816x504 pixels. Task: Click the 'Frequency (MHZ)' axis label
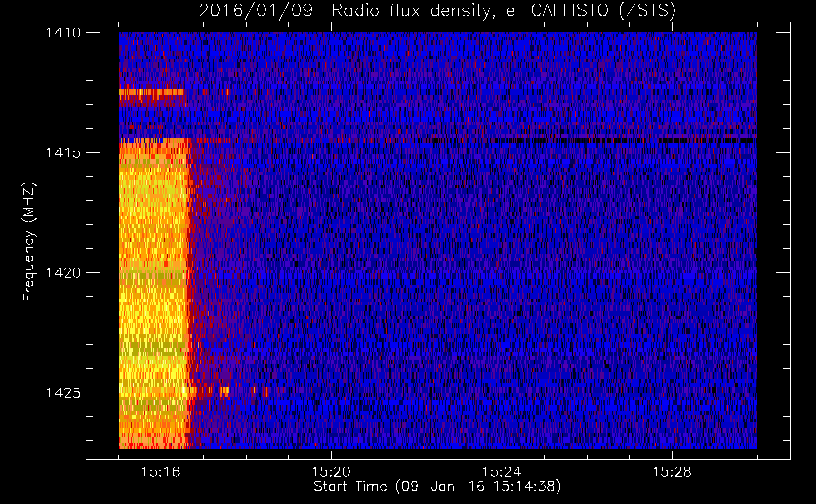coord(29,242)
